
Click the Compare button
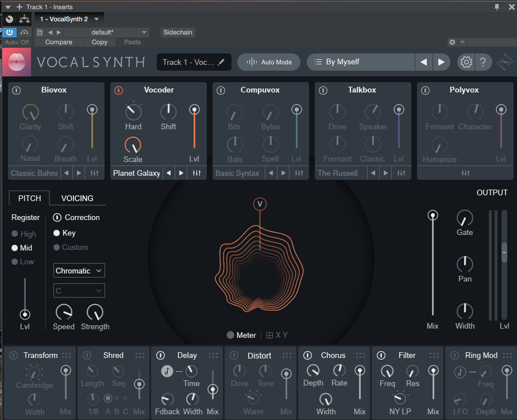point(59,42)
